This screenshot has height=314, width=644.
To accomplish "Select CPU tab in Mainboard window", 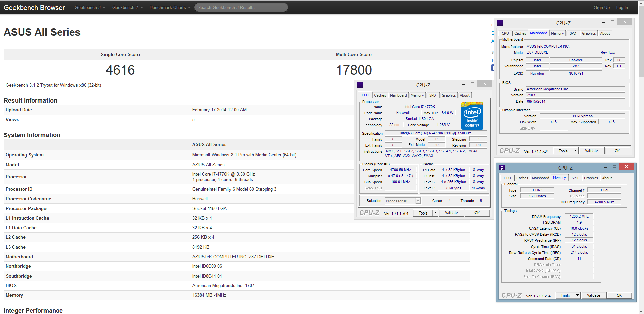I will [505, 33].
